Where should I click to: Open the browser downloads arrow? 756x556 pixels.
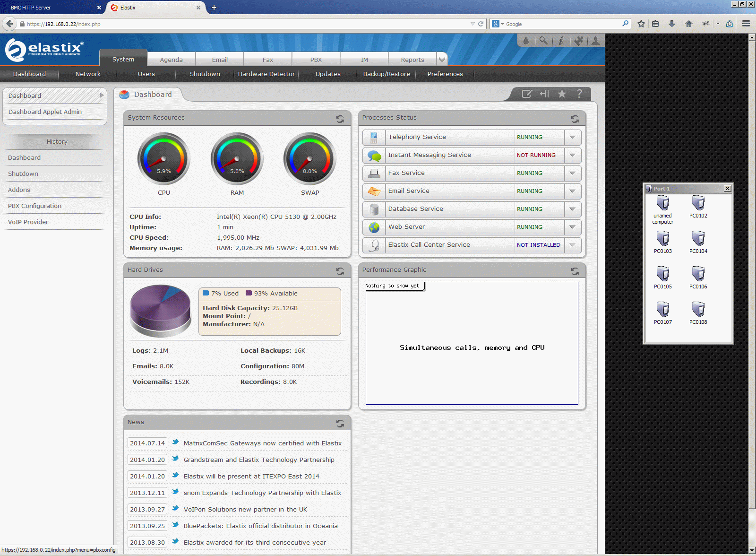[672, 24]
